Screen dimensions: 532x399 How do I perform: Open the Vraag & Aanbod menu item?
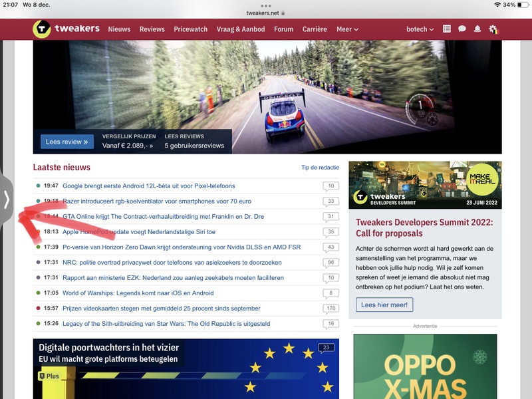(241, 29)
